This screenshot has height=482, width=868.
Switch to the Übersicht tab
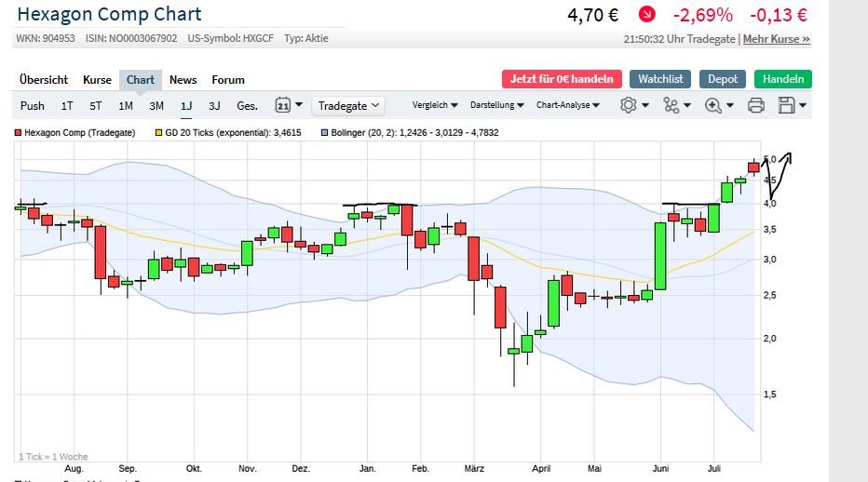(x=44, y=79)
